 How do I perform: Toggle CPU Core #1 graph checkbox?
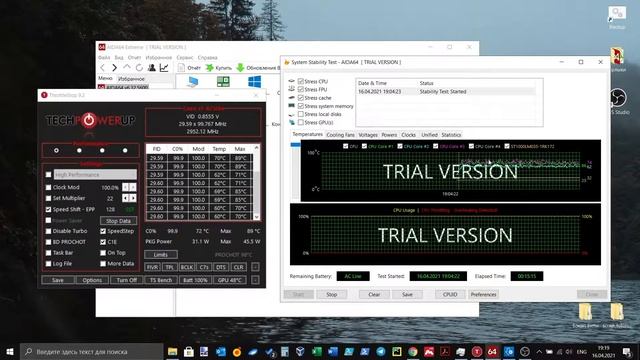click(x=364, y=146)
